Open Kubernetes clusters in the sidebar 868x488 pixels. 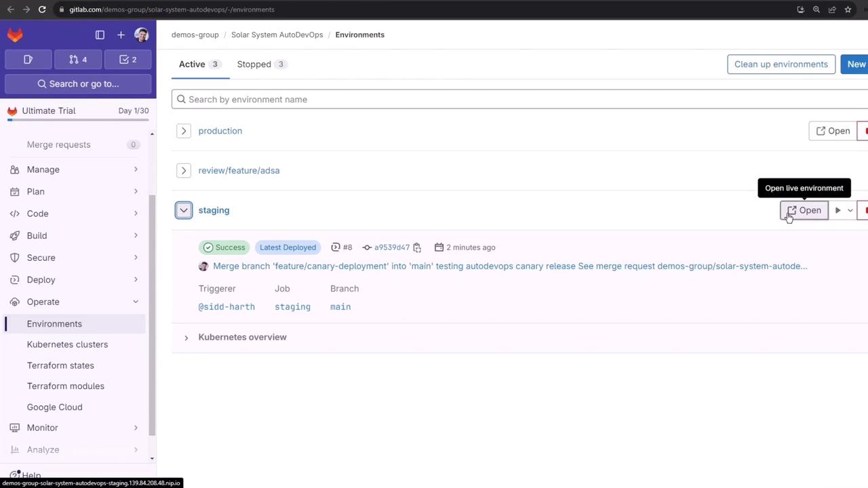click(x=75, y=344)
